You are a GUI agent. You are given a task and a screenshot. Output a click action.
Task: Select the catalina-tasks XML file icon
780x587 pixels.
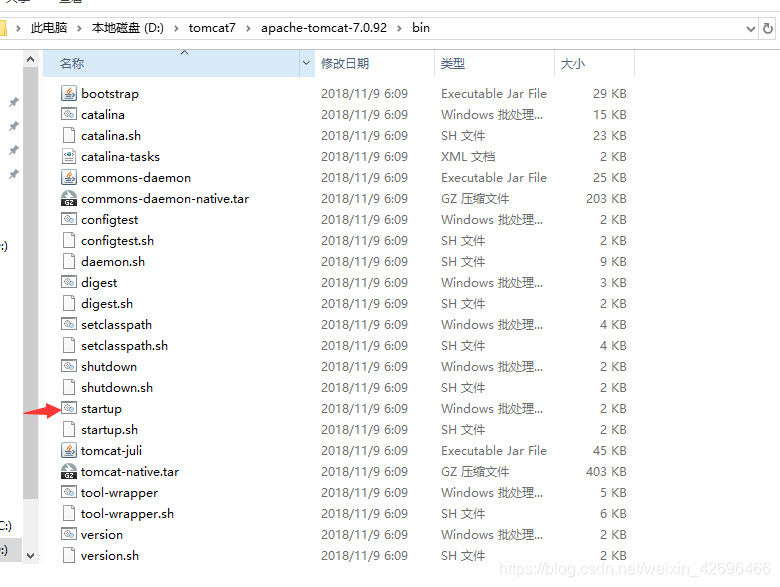[x=69, y=156]
